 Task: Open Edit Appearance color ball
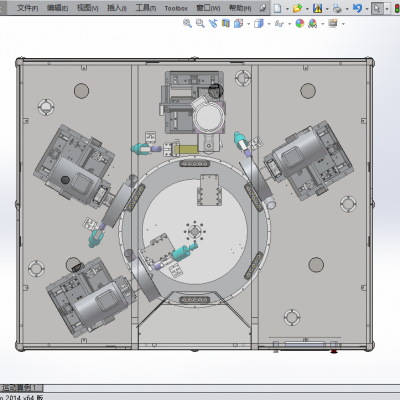[x=300, y=23]
